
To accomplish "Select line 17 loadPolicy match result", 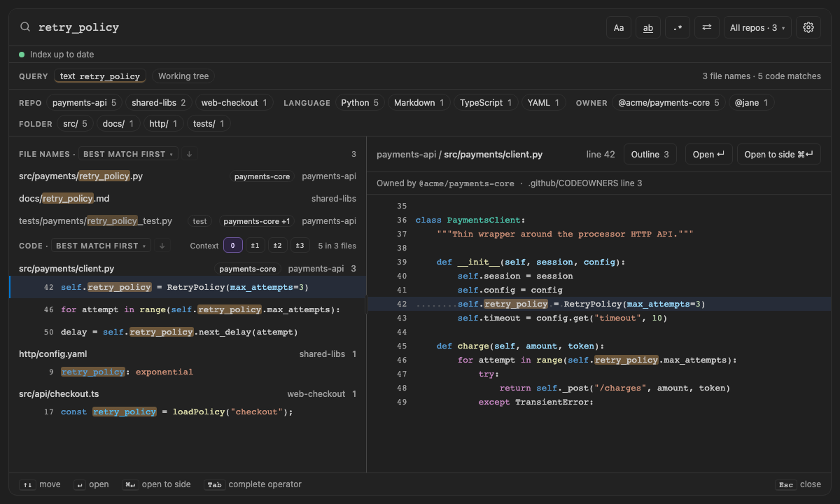I will click(x=188, y=412).
